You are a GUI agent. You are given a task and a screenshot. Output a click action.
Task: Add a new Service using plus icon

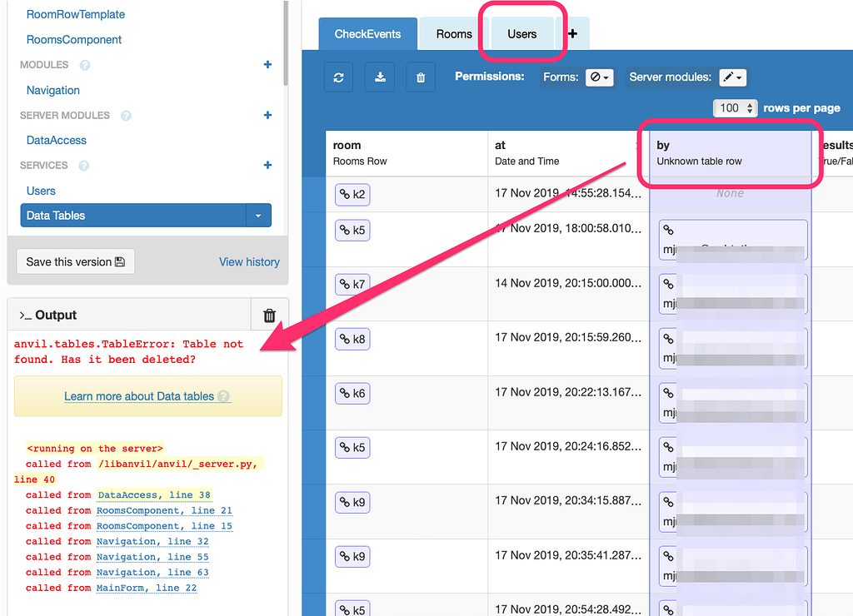267,165
